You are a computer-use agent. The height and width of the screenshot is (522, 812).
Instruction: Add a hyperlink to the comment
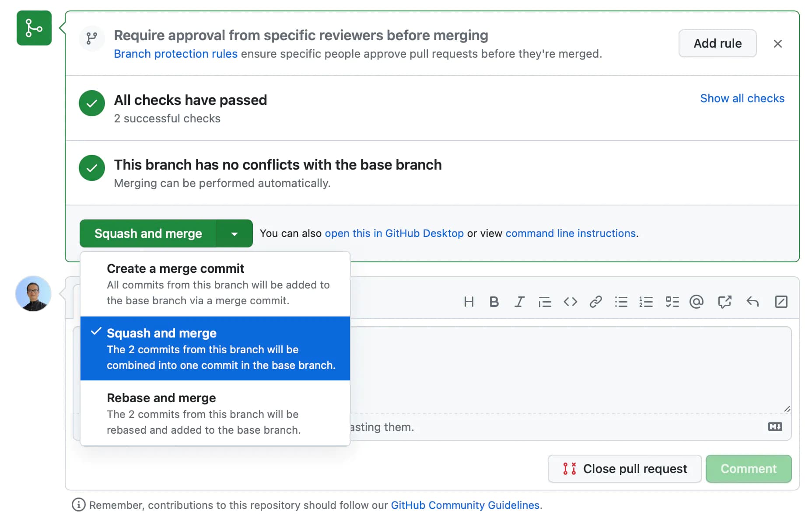click(595, 302)
